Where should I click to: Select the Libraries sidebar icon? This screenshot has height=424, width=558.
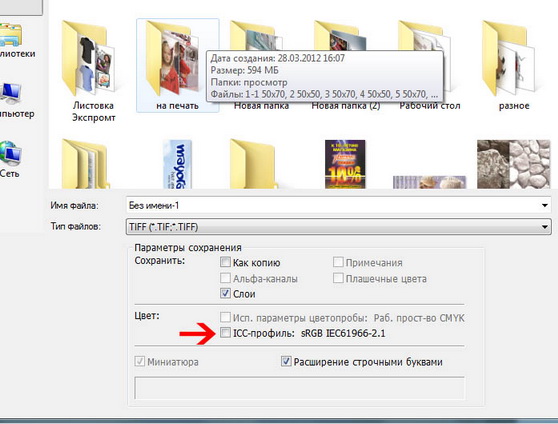tap(11, 35)
